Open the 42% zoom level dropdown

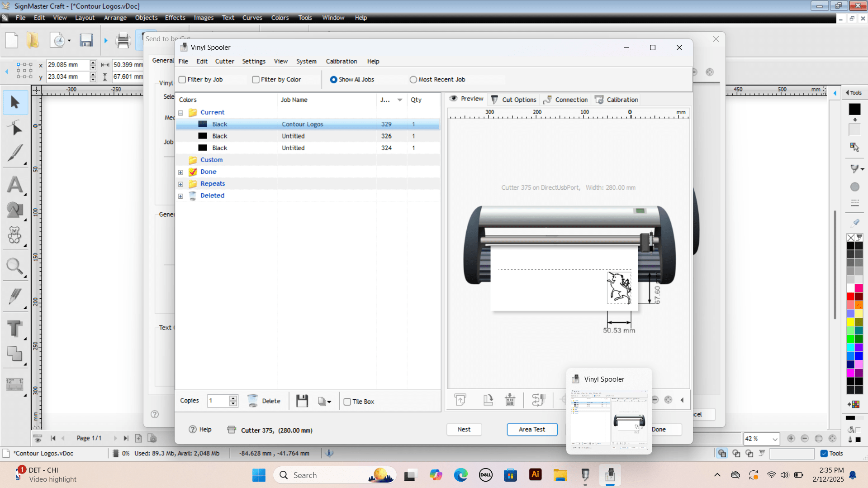(775, 439)
